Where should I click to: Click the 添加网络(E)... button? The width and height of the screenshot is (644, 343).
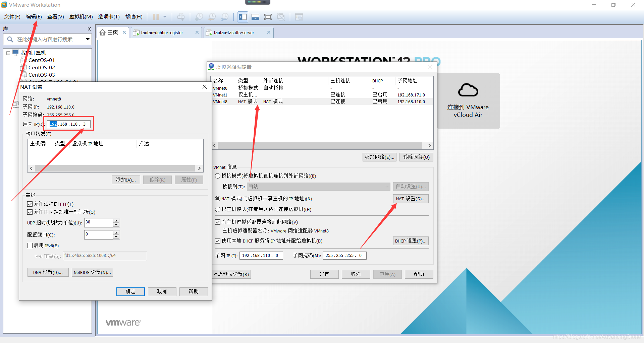point(379,157)
